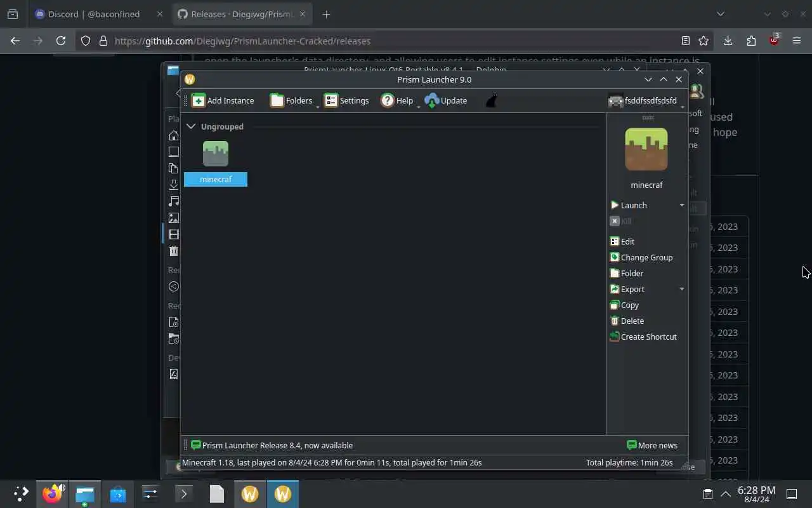Click the Total playtime status text
This screenshot has width=812, height=508.
[x=629, y=462]
